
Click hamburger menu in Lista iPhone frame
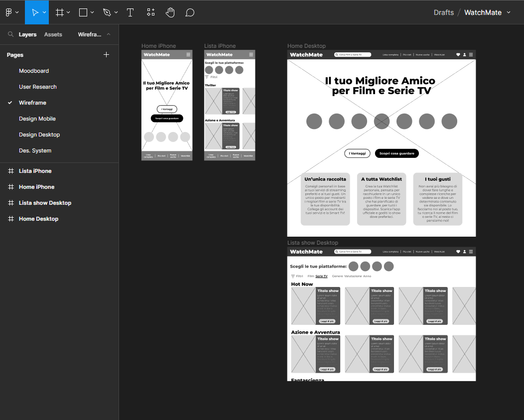[x=251, y=54]
